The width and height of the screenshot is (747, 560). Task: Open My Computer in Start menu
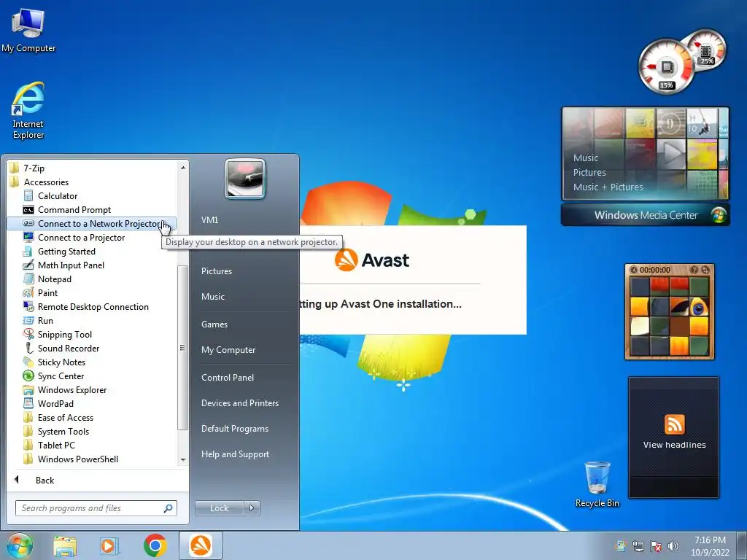(228, 350)
